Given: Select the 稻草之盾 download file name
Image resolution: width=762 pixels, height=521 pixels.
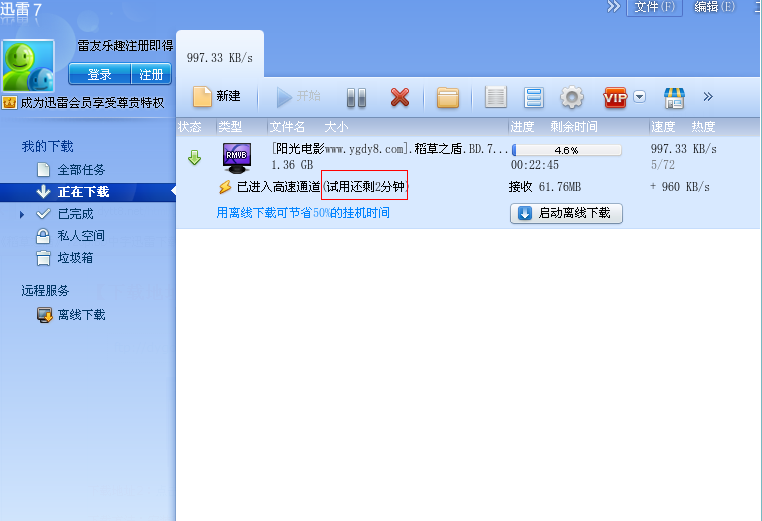Looking at the screenshot, I should pyautogui.click(x=390, y=149).
